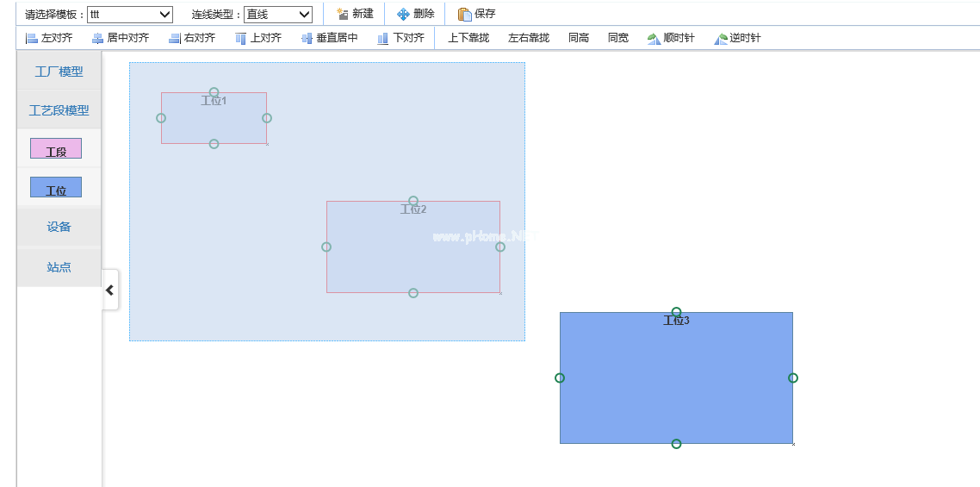Apply vertical center (垂直居中) tool
Image resolution: width=980 pixels, height=487 pixels.
tap(329, 38)
